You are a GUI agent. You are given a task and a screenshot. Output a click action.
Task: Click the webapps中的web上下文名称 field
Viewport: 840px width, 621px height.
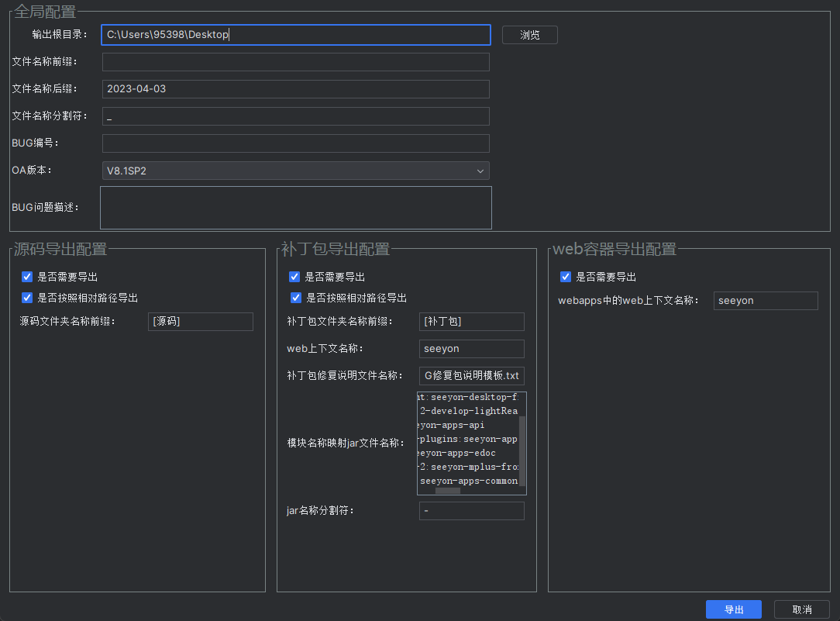[766, 301]
